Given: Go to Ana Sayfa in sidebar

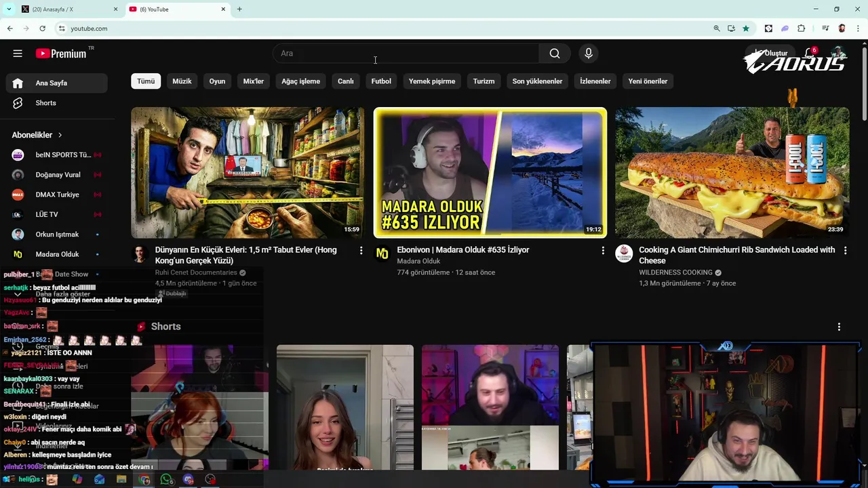Looking at the screenshot, I should tap(57, 83).
